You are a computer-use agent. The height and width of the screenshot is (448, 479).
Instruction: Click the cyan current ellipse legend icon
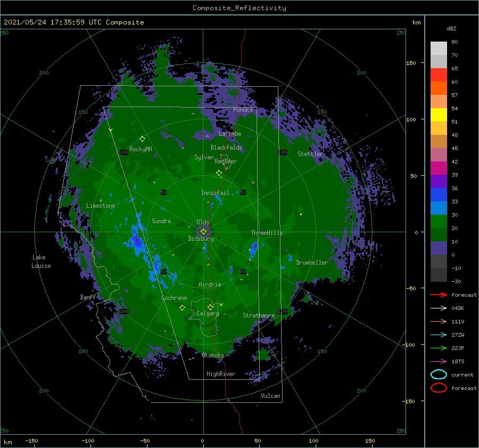tap(439, 374)
